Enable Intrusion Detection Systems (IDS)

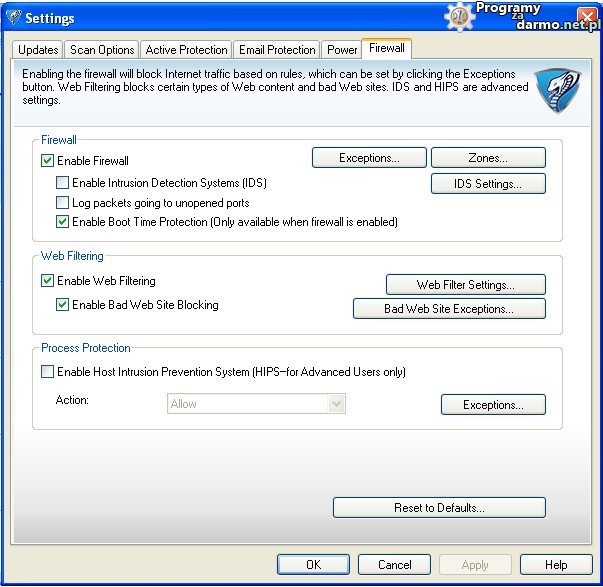[x=63, y=183]
